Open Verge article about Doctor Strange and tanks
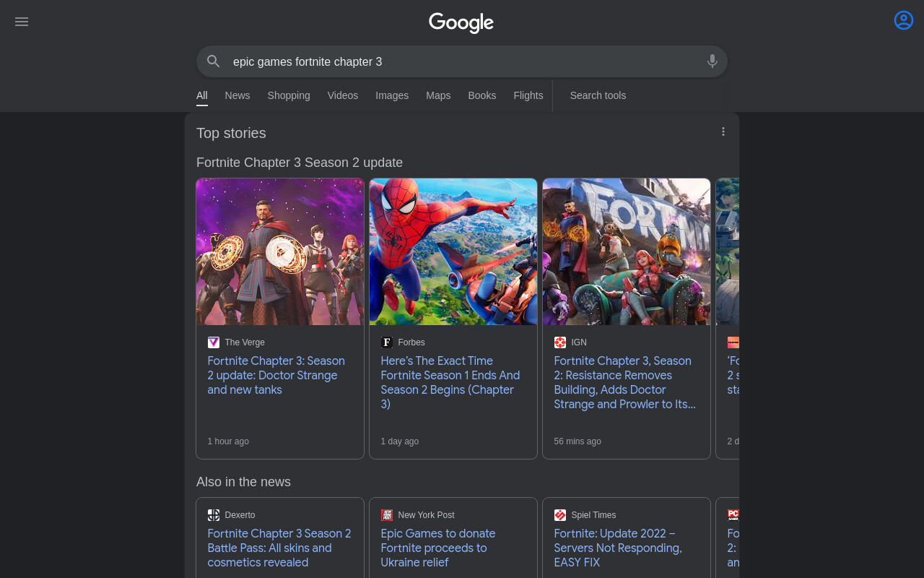 pyautogui.click(x=276, y=376)
